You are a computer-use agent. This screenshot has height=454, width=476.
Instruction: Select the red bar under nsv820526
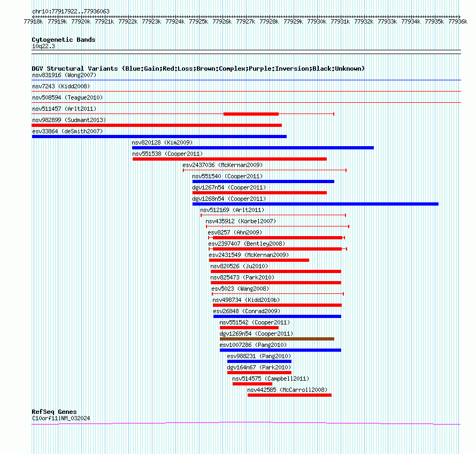click(276, 271)
